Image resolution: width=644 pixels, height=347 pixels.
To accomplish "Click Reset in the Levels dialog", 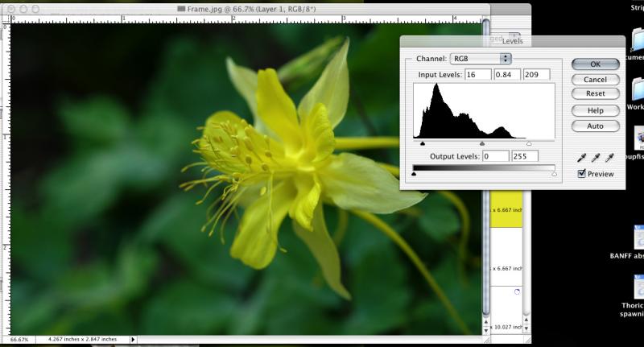I will [x=595, y=93].
